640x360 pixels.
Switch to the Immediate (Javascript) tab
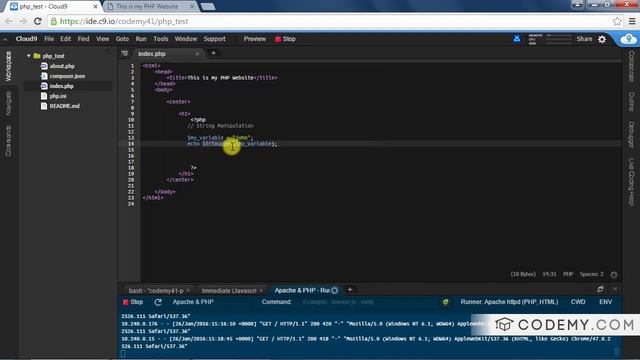[x=229, y=291]
